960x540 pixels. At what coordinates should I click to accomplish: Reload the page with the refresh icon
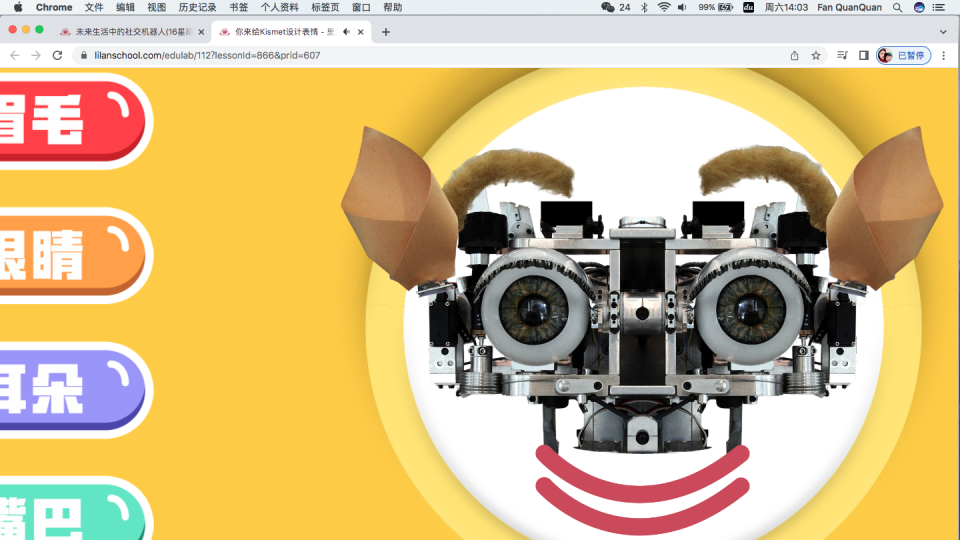tap(57, 56)
